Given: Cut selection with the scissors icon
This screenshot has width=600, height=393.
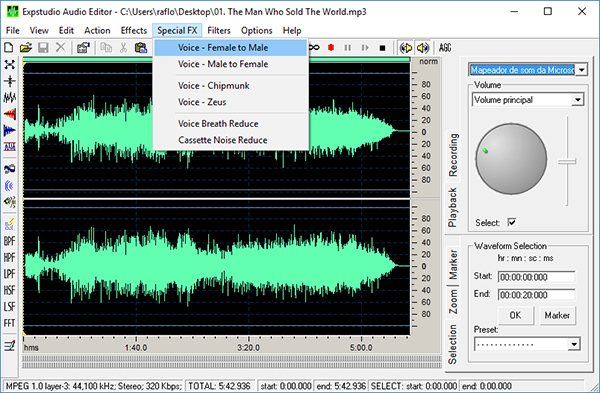Looking at the screenshot, I should (x=123, y=48).
